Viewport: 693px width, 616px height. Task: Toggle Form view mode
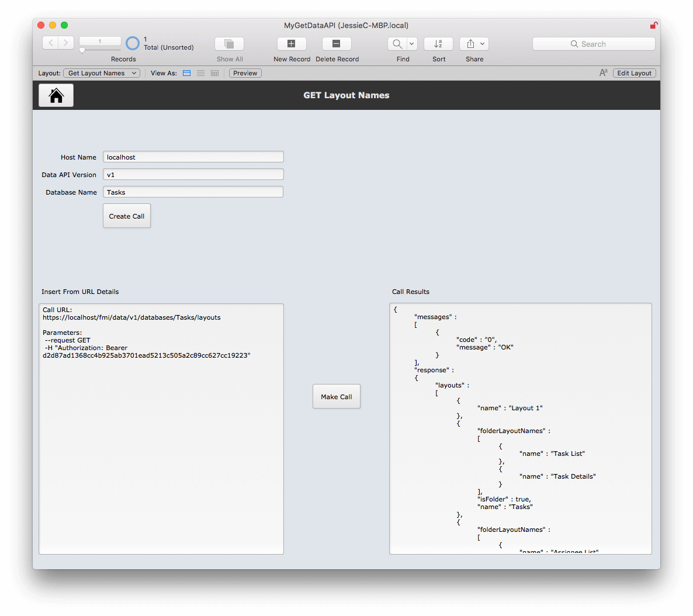(x=186, y=72)
